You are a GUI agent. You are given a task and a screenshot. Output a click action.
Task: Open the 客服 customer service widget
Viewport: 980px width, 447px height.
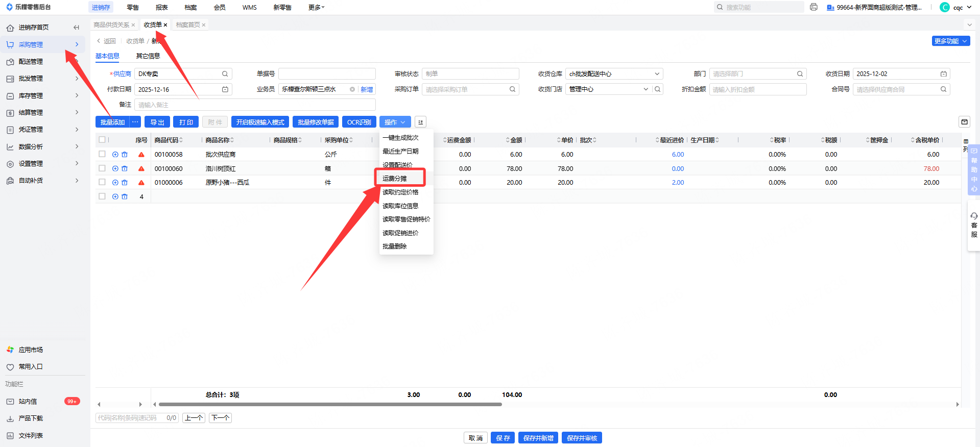tap(974, 225)
